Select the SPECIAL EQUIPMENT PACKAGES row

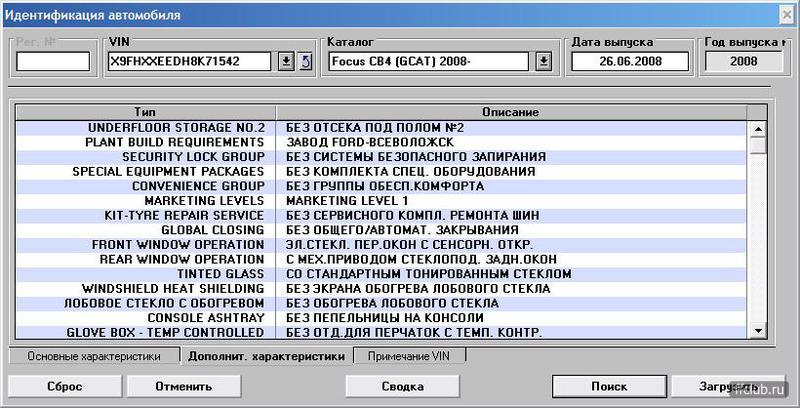pos(381,171)
